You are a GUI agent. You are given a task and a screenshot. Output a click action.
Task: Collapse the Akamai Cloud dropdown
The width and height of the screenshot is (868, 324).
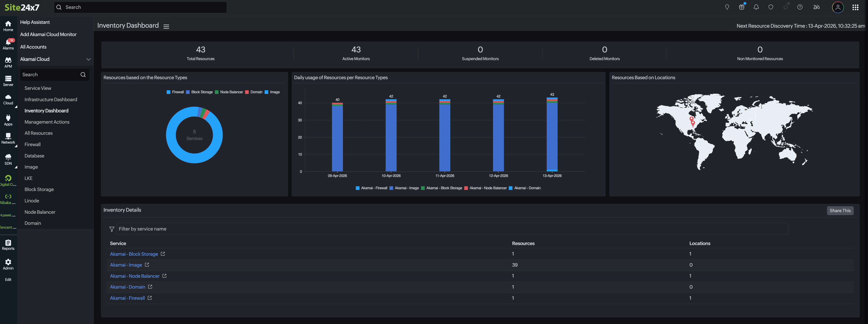tap(89, 59)
